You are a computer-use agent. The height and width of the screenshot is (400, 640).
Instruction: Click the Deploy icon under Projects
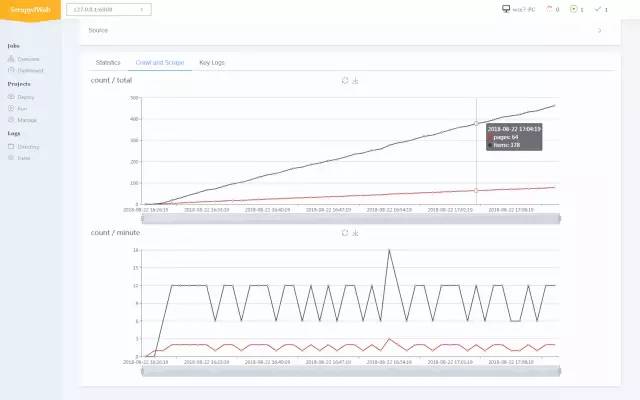pyautogui.click(x=11, y=97)
